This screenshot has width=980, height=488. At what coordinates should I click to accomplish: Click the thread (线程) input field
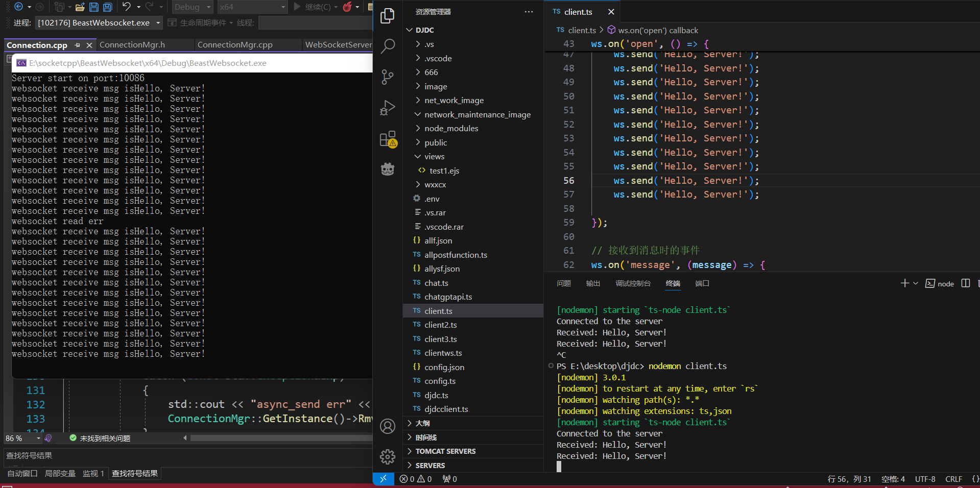coord(315,23)
